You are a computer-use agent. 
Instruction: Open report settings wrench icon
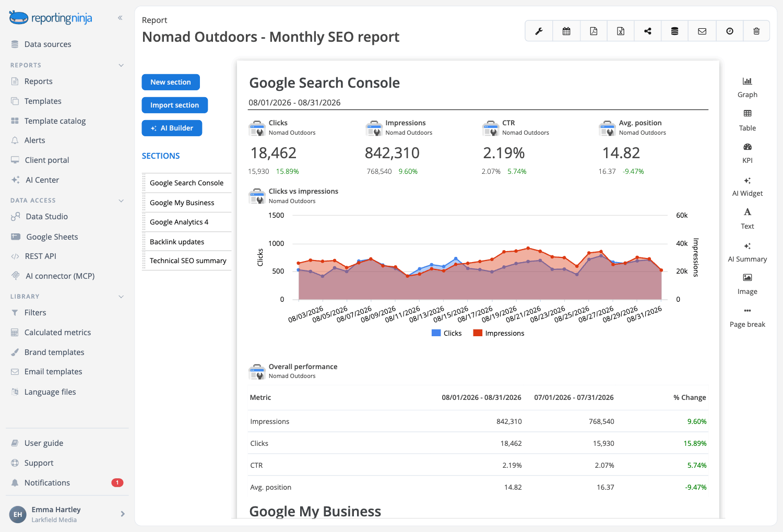coord(539,31)
